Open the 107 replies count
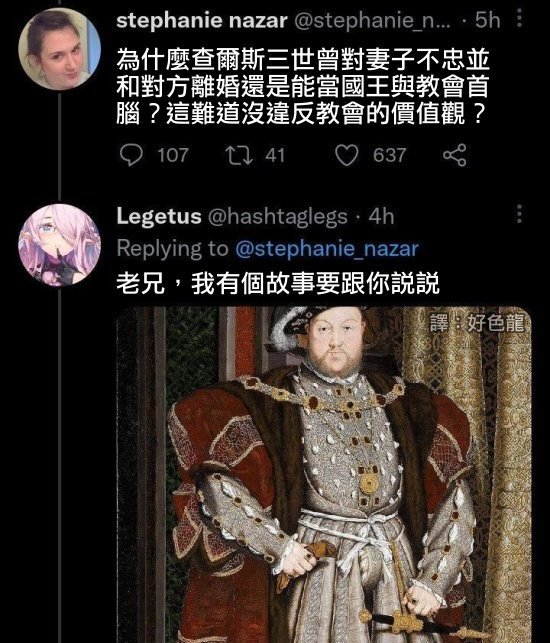 (x=173, y=155)
